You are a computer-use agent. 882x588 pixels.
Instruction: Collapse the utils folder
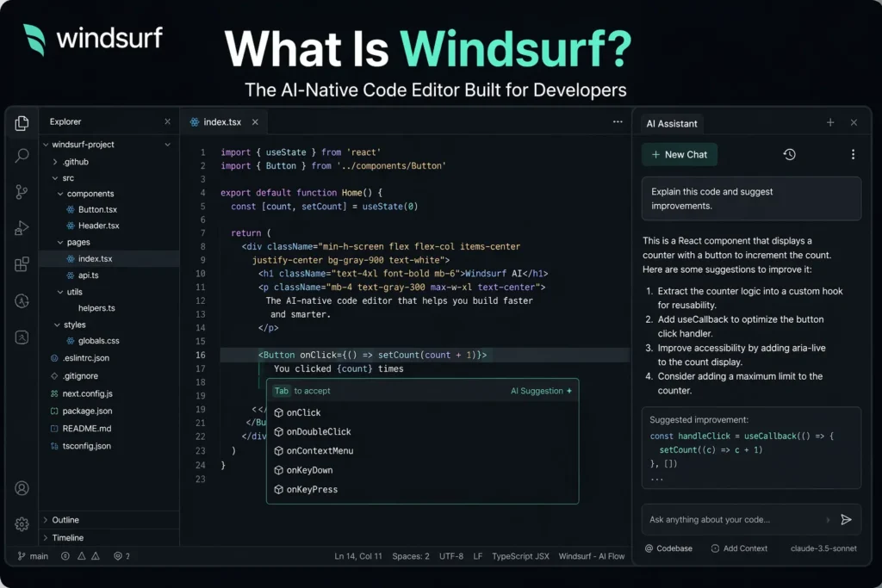pos(60,292)
